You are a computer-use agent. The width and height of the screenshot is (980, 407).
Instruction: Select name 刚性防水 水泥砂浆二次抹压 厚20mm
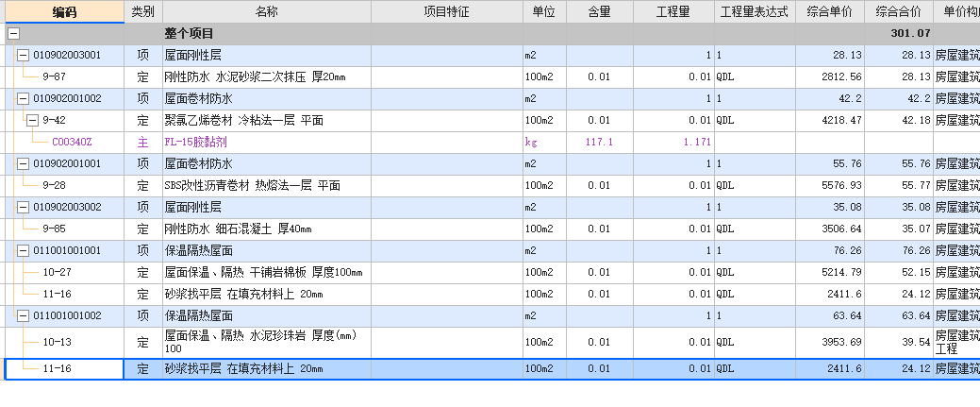[x=267, y=77]
